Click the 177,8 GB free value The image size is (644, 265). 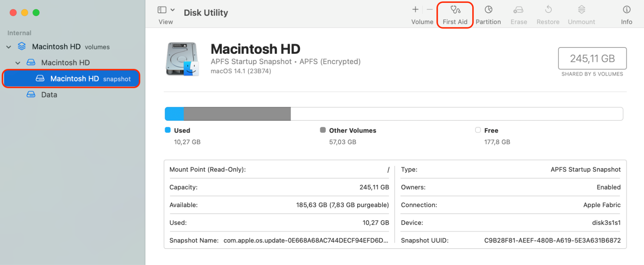coord(497,142)
